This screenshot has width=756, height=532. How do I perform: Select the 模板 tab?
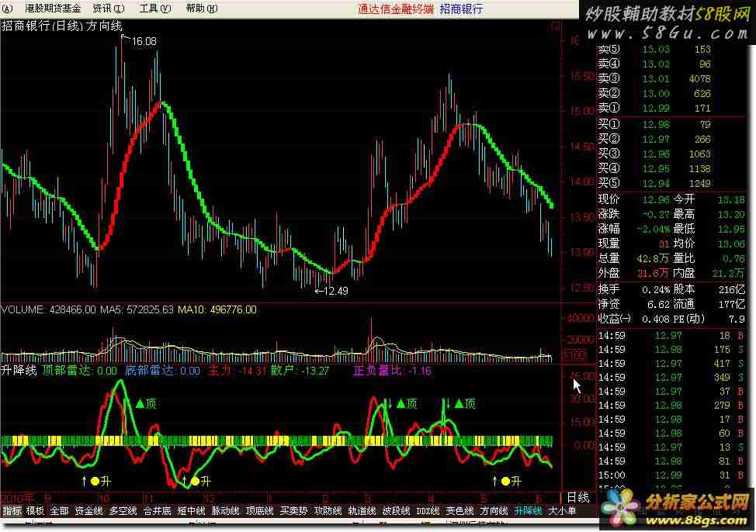35,510
